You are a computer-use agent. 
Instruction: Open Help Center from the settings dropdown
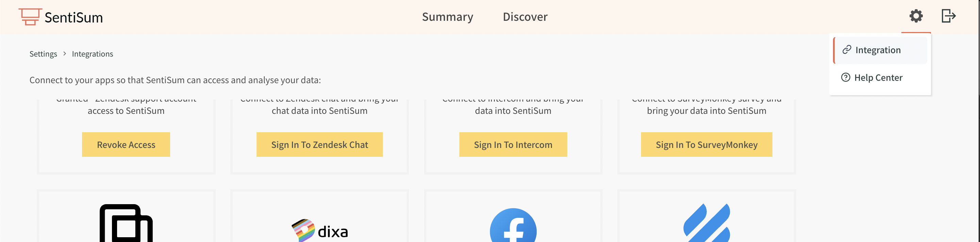tap(879, 77)
